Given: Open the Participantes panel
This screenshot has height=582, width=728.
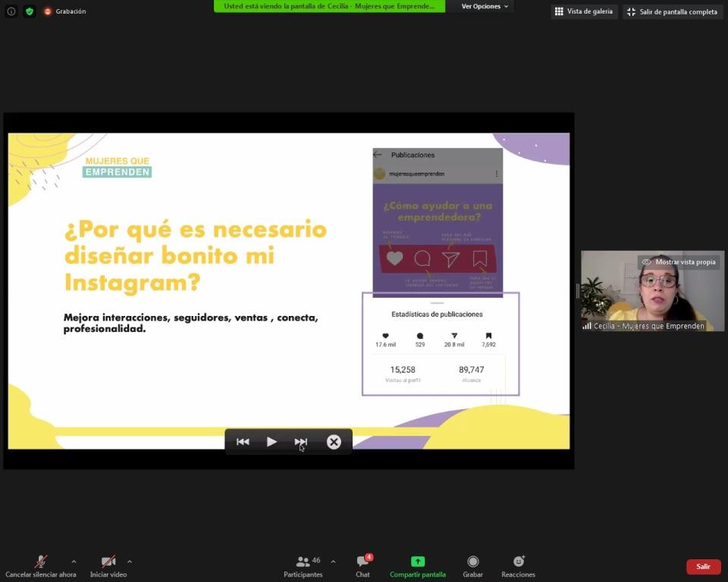Looking at the screenshot, I should 303,566.
